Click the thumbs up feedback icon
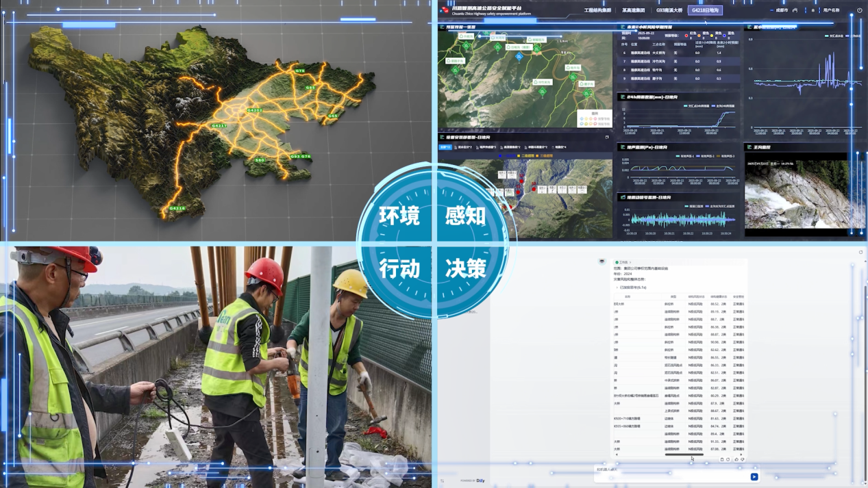The width and height of the screenshot is (868, 488). 736,460
